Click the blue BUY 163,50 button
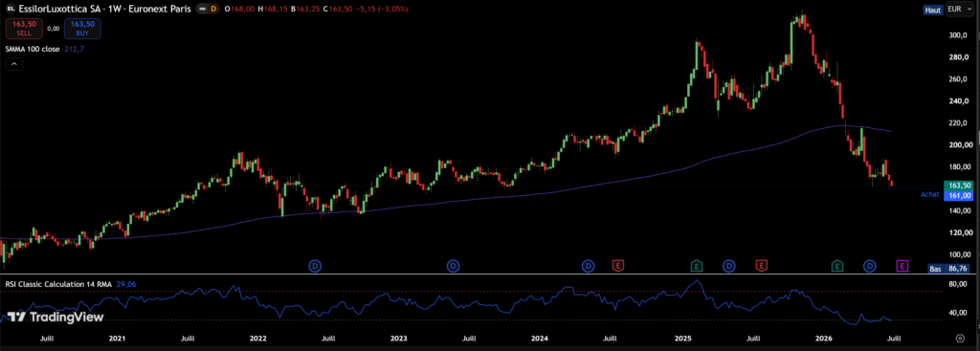 (x=82, y=28)
